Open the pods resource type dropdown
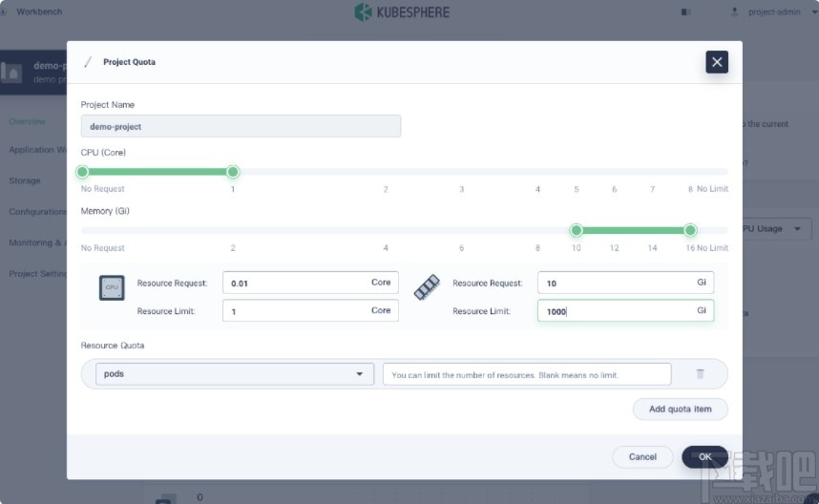Viewport: 819px width, 504px height. (235, 374)
